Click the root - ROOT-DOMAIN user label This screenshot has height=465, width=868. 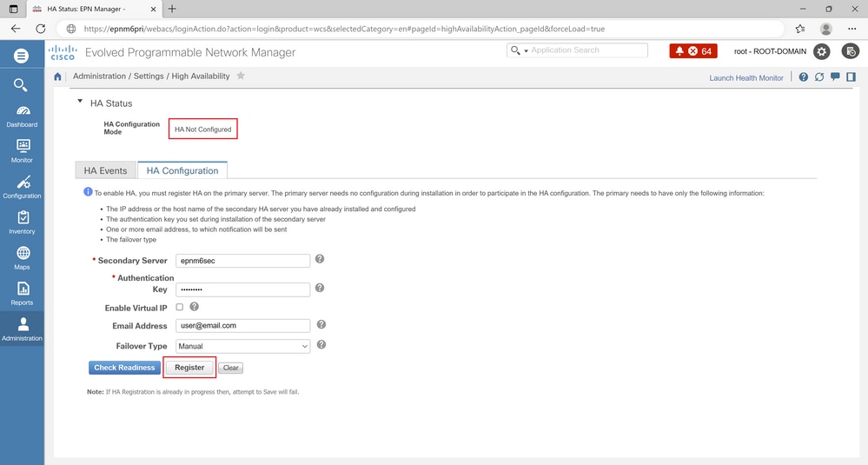[x=770, y=51]
